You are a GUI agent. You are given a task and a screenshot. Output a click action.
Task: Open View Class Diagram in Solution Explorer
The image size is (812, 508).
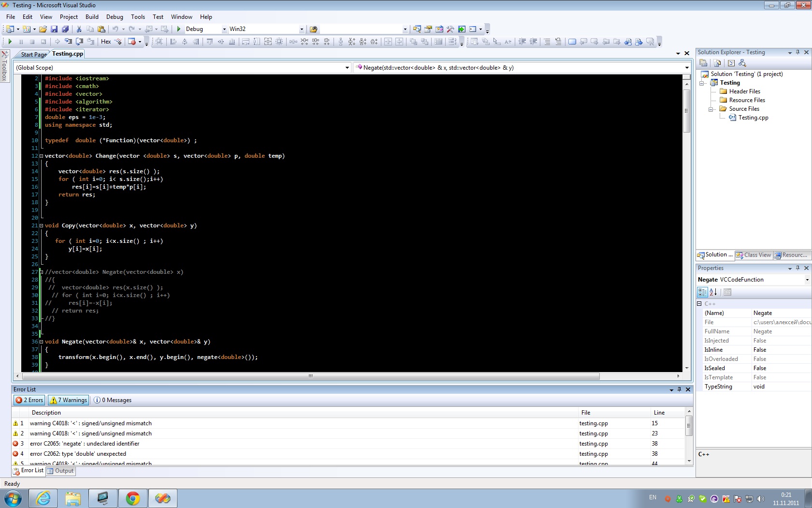[742, 63]
